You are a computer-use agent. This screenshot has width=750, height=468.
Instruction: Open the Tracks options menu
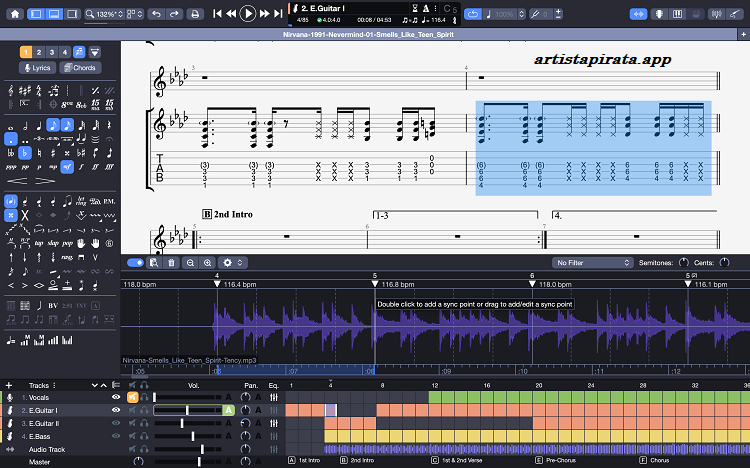click(54, 385)
